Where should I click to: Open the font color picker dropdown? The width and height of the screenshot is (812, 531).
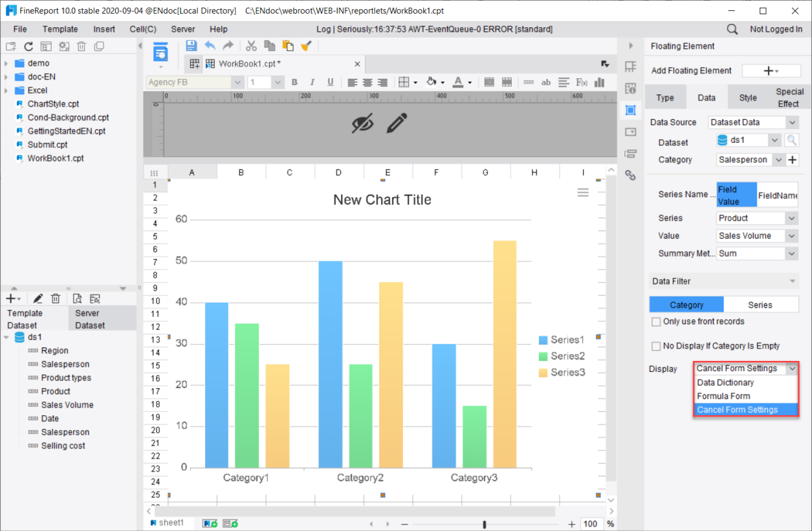coord(469,83)
